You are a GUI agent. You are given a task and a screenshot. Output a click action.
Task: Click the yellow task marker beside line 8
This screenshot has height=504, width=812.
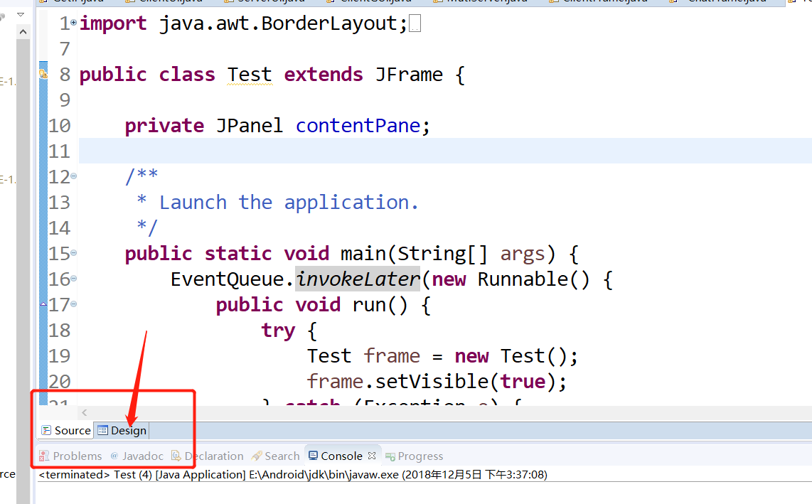click(43, 73)
